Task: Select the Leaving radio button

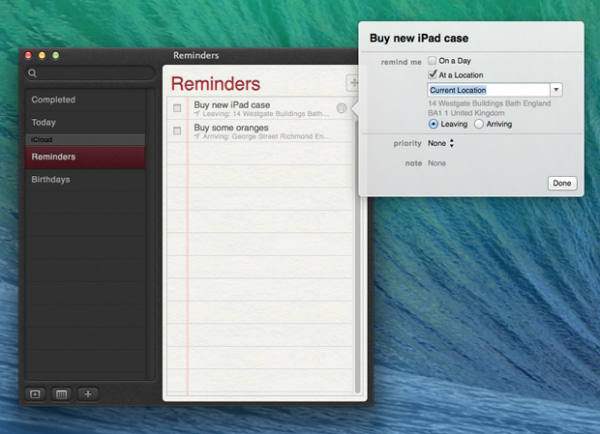Action: point(433,124)
